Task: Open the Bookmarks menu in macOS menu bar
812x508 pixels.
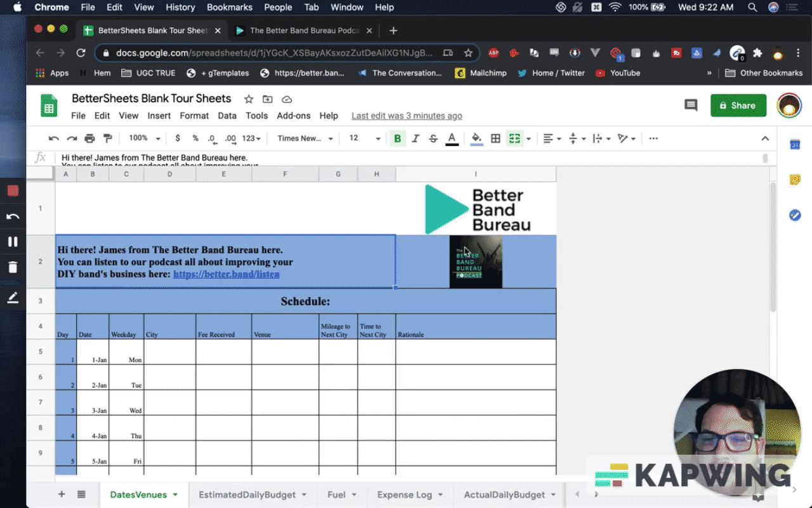Action: (x=230, y=8)
